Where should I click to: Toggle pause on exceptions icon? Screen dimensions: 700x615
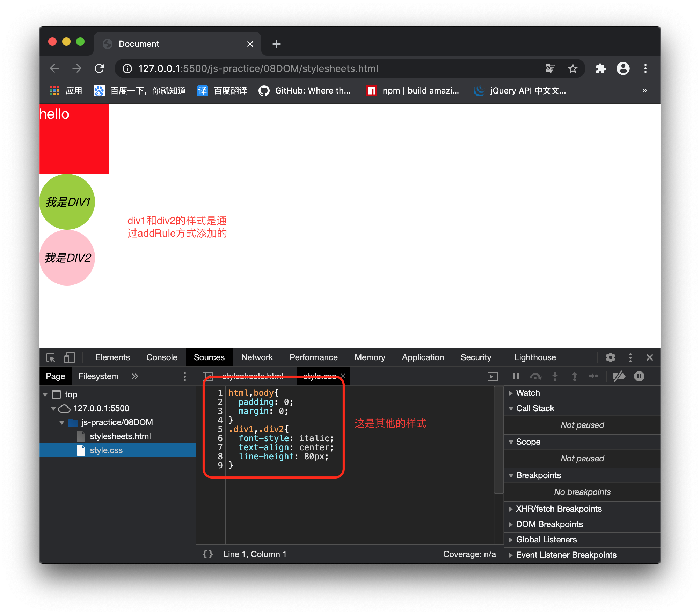639,376
